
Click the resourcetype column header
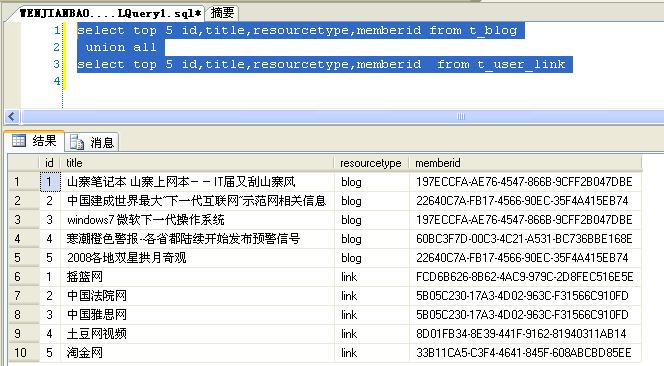371,163
